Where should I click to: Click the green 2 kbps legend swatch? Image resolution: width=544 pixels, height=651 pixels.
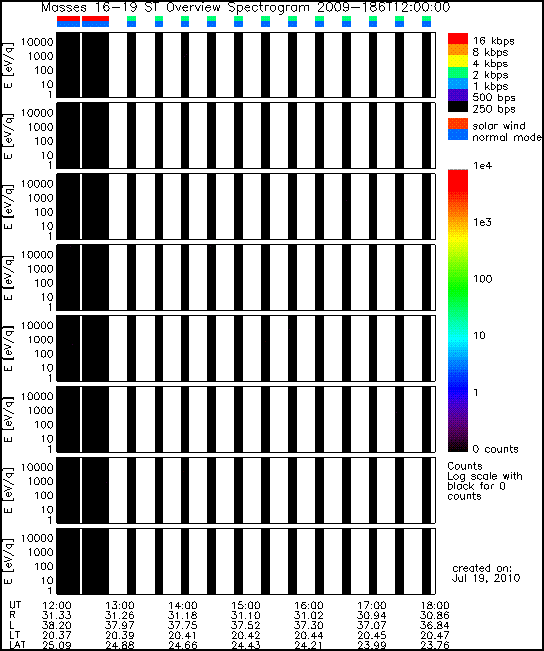pos(458,73)
